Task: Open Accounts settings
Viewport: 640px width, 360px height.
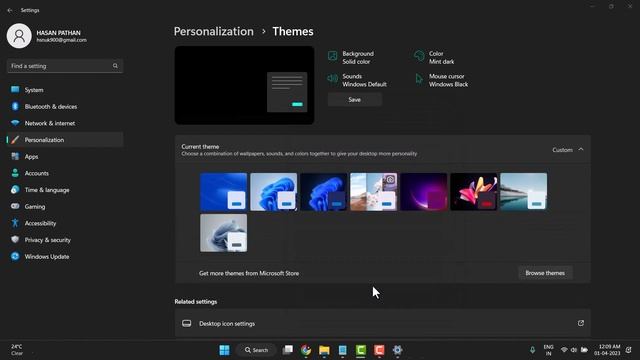Action: [x=64, y=173]
